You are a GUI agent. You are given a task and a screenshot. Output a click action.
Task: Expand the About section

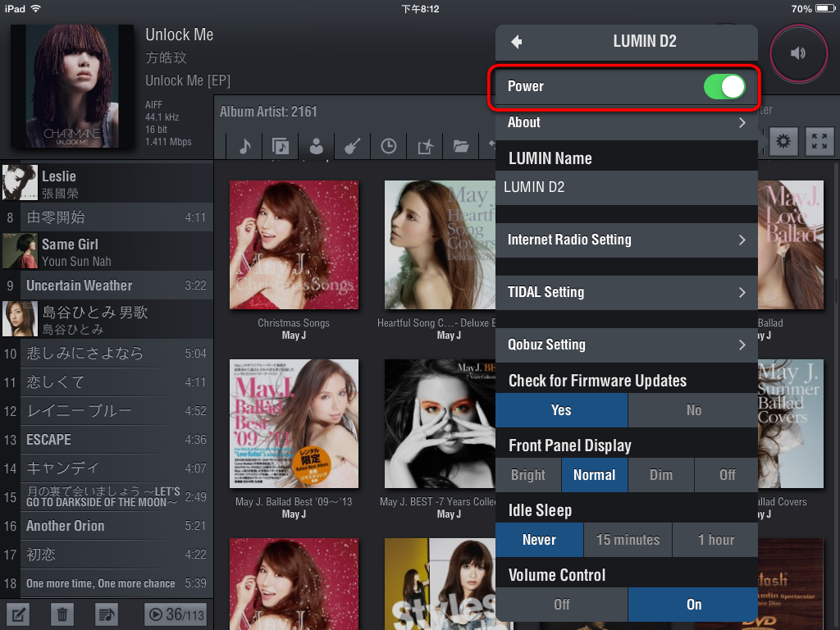pyautogui.click(x=626, y=122)
